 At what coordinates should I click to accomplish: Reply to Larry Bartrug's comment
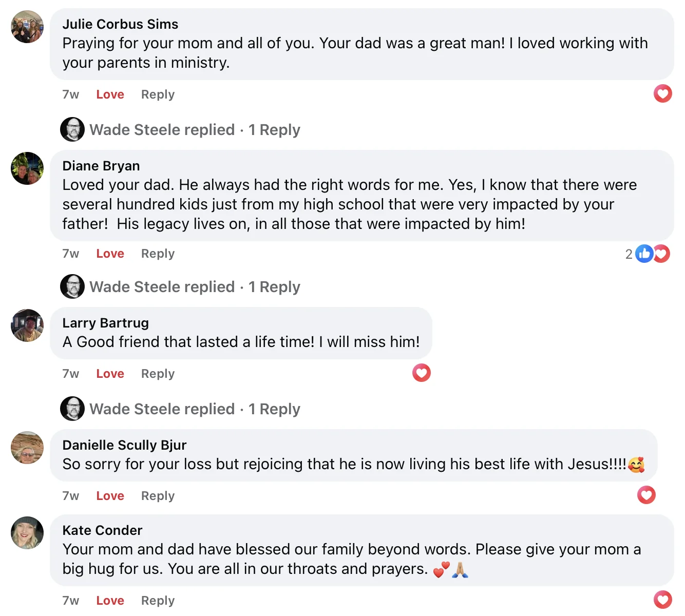(158, 374)
